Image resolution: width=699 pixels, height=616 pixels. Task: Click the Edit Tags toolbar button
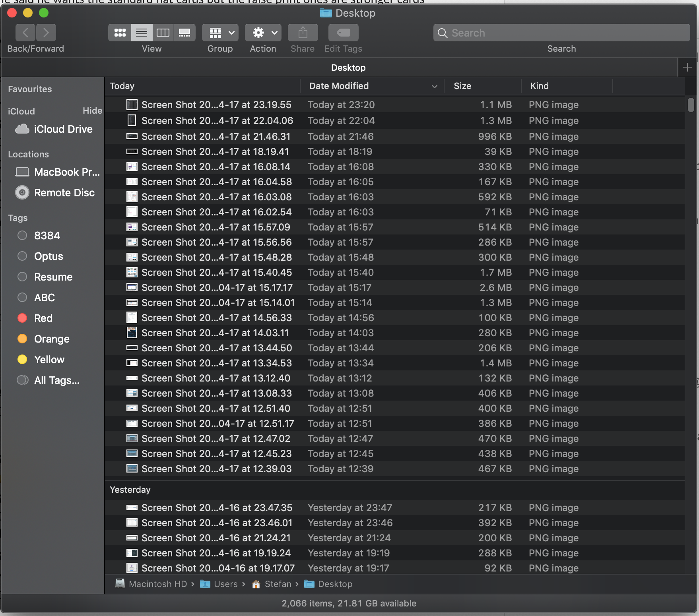click(x=344, y=33)
